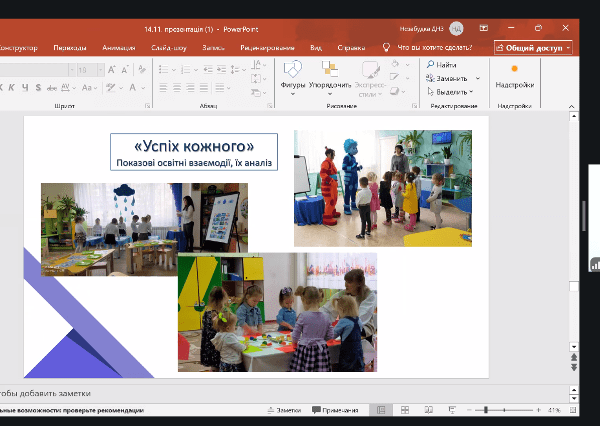Image resolution: width=600 pixels, height=426 pixels.
Task: Toggle the Заметки notes pane
Action: [x=283, y=410]
